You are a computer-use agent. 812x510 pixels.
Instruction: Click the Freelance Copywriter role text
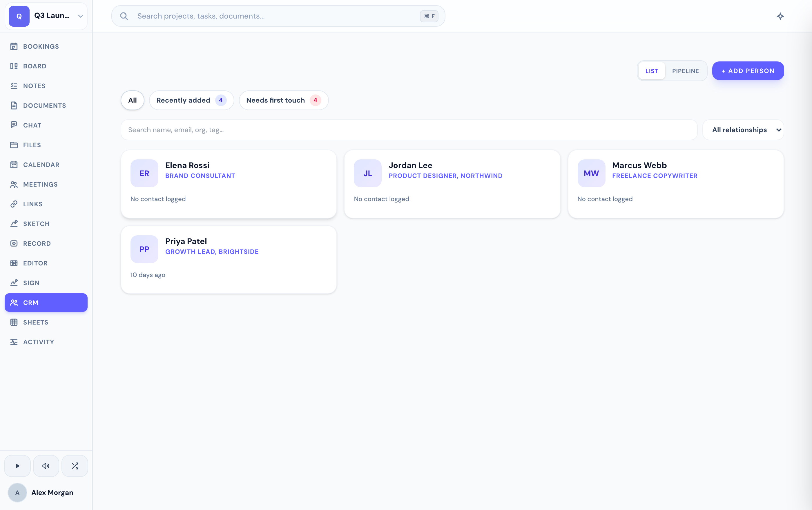click(x=655, y=176)
